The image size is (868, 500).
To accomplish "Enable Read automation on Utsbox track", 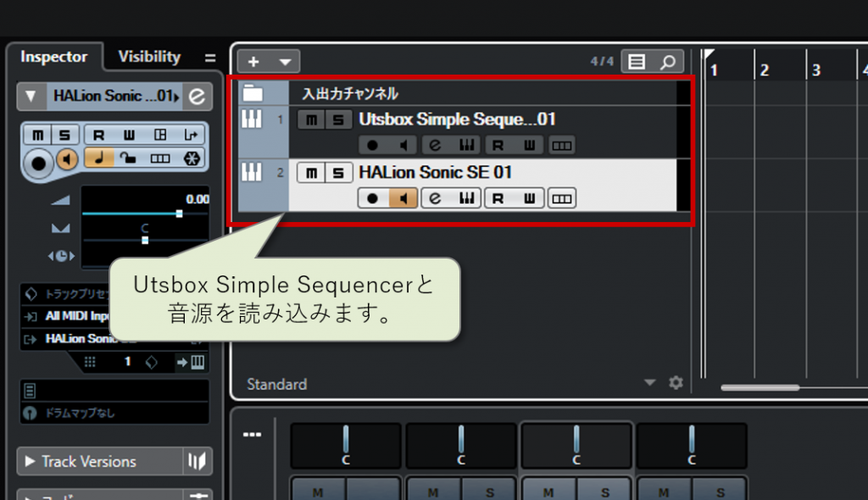I will point(498,145).
